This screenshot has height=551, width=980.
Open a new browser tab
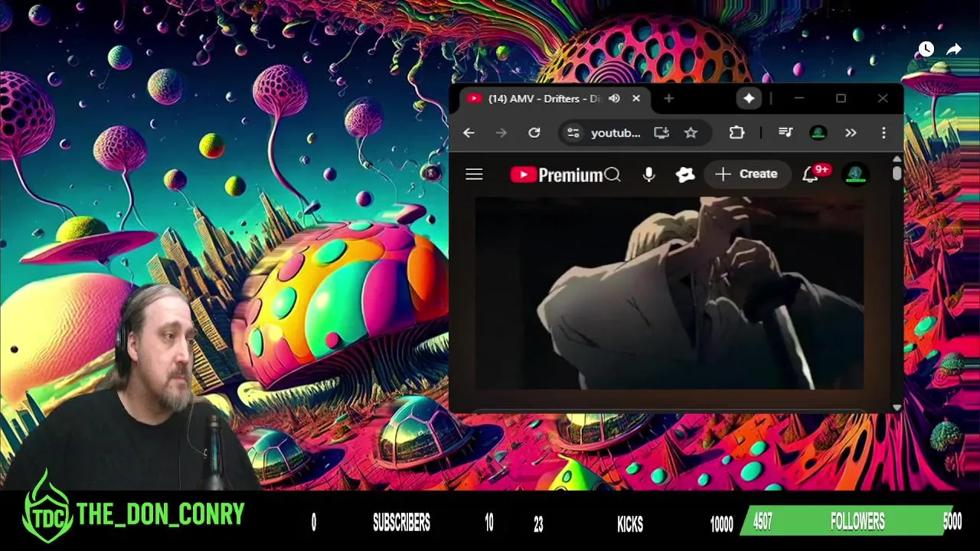click(x=668, y=98)
